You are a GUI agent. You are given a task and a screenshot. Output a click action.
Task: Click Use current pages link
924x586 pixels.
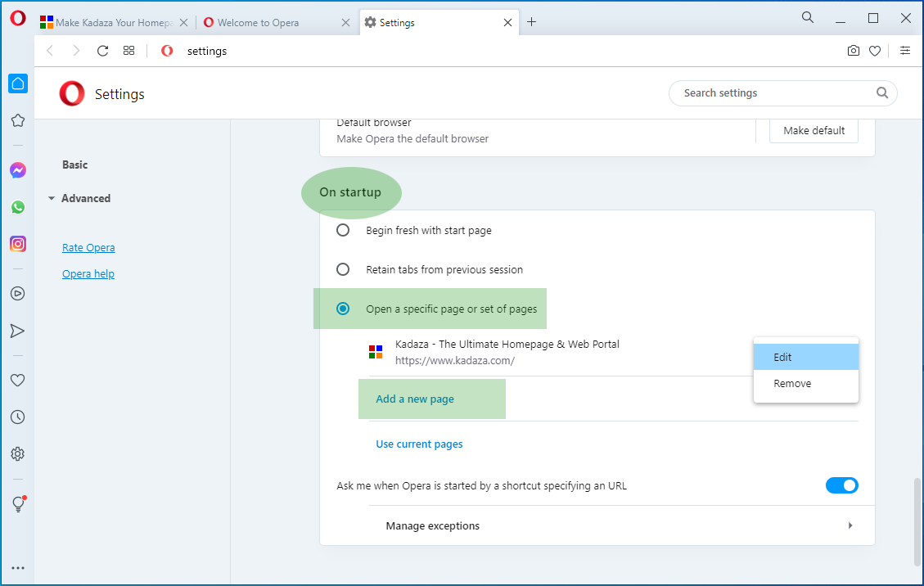419,444
